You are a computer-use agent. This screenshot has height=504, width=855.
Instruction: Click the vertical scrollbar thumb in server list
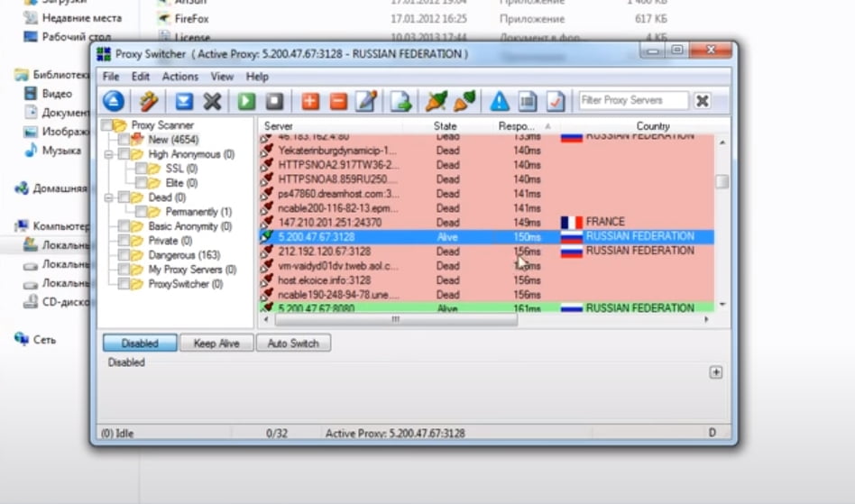pos(722,181)
